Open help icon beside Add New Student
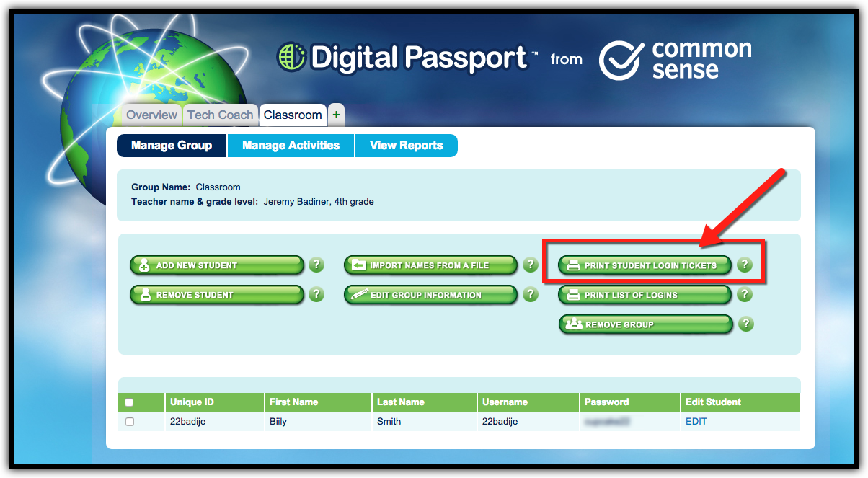The width and height of the screenshot is (868, 478). (x=316, y=265)
